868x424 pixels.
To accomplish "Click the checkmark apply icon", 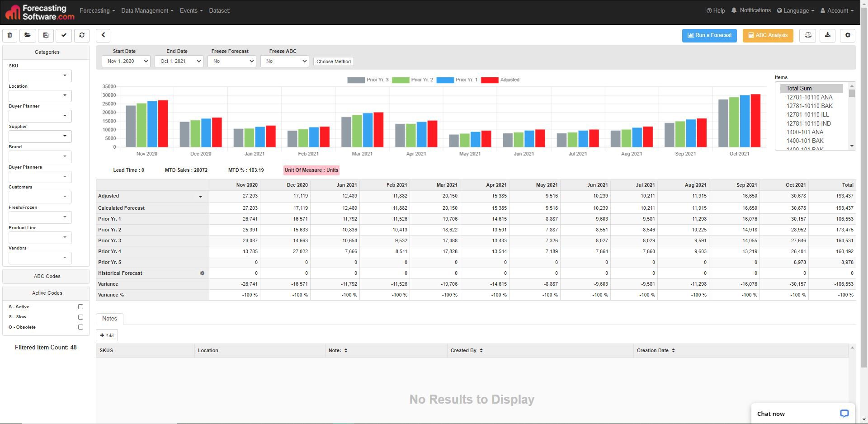I will (x=64, y=35).
